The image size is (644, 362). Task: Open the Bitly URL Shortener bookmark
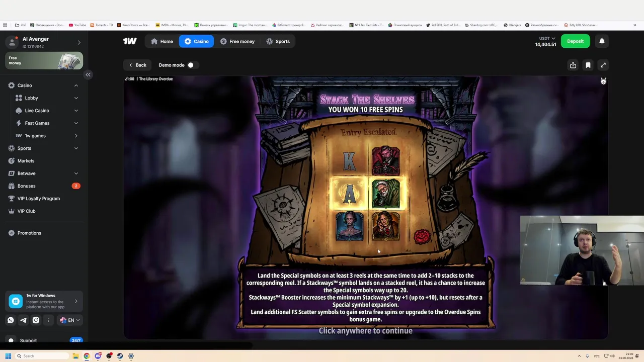coord(581,25)
